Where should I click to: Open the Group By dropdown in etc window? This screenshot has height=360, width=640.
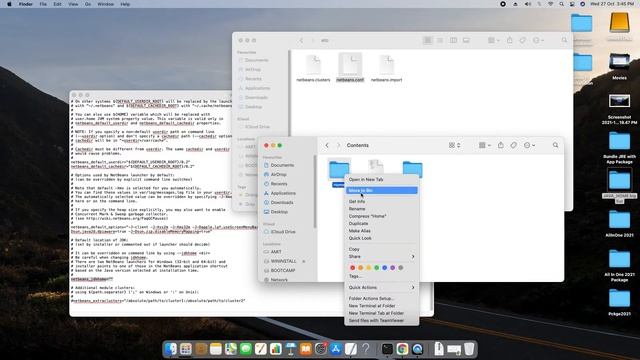[x=493, y=40]
